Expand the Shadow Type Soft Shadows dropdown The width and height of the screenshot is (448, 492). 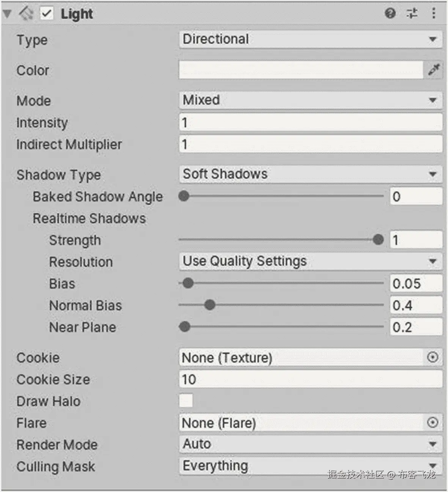point(310,174)
